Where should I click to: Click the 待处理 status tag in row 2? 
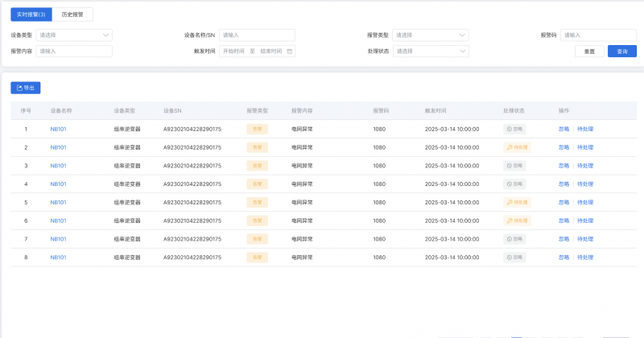(517, 147)
